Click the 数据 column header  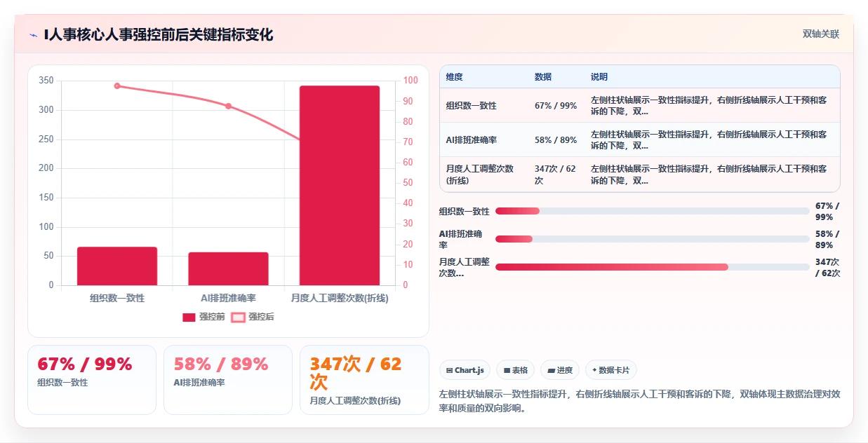(543, 76)
